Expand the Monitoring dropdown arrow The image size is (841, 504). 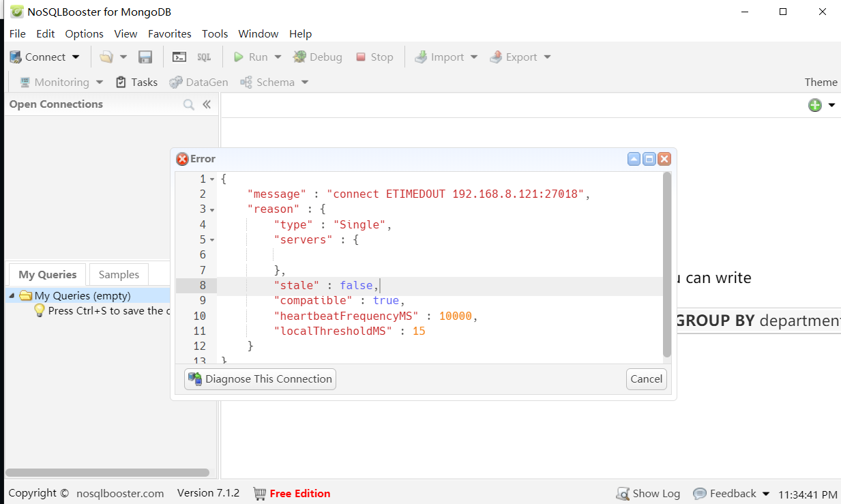point(100,82)
